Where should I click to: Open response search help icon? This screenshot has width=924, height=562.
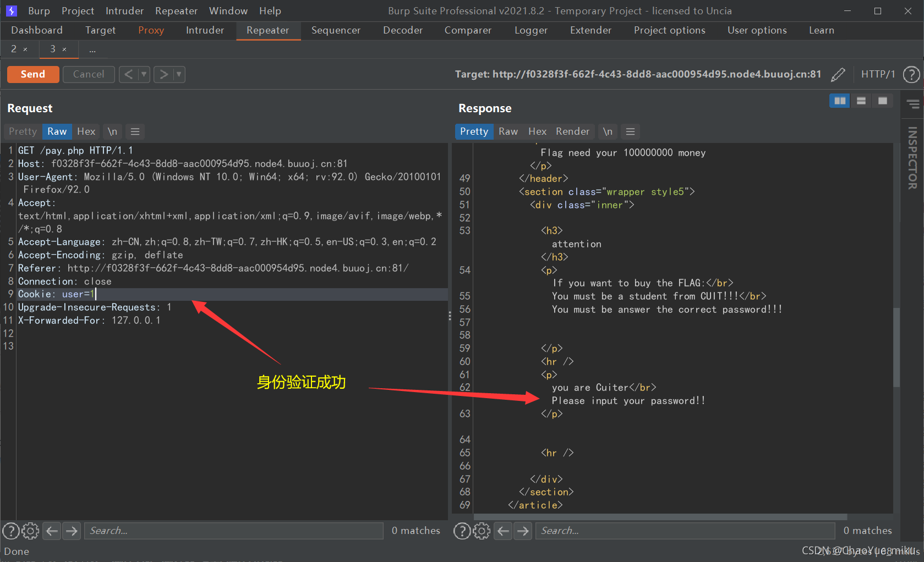[x=462, y=531]
